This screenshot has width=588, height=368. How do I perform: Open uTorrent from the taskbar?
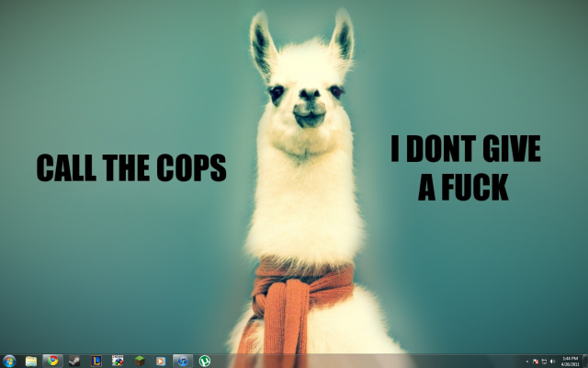[205, 361]
